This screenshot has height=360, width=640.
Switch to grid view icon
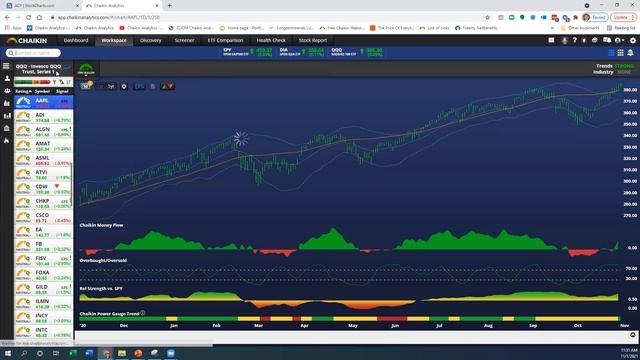[620, 53]
